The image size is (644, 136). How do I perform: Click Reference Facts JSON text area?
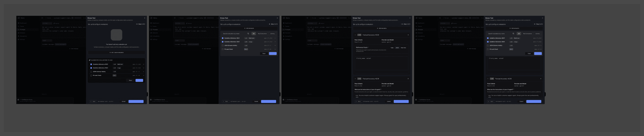point(382,63)
